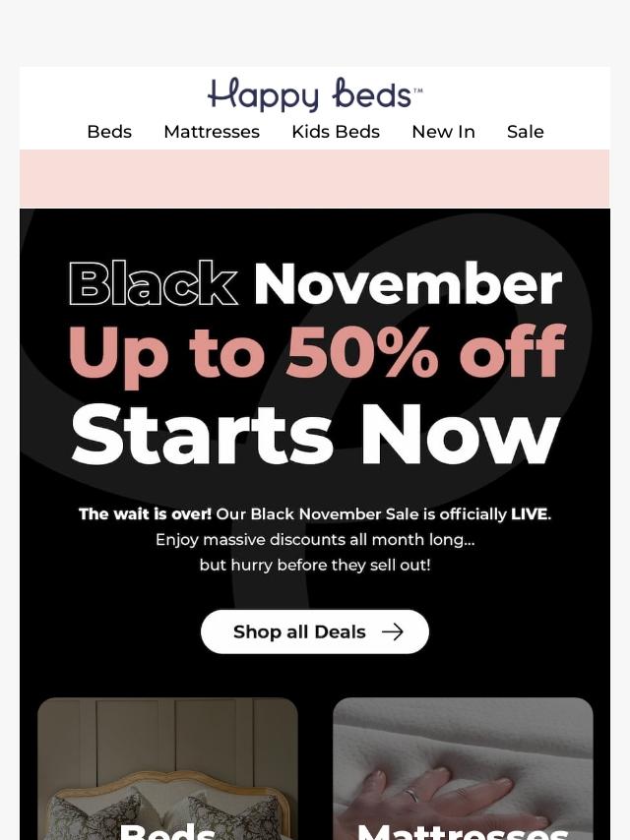Click the pink banner strip under navigation
The height and width of the screenshot is (840, 630).
[x=315, y=179]
